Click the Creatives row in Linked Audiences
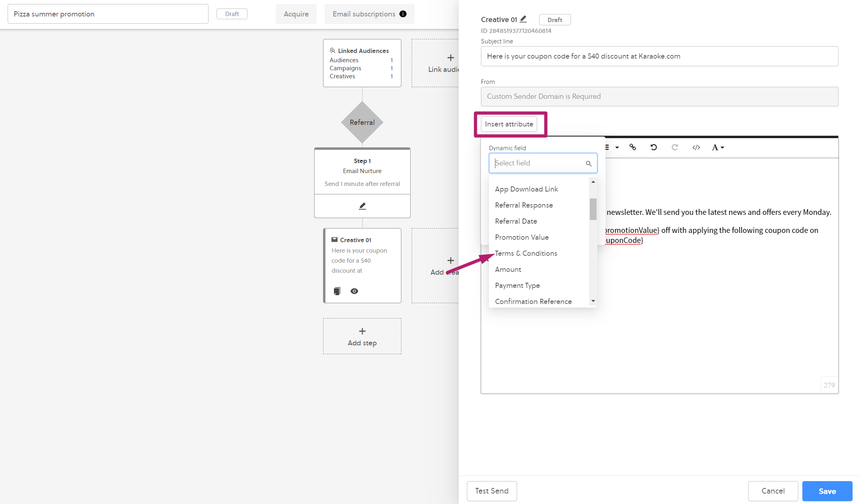Image resolution: width=859 pixels, height=504 pixels. tap(361, 76)
